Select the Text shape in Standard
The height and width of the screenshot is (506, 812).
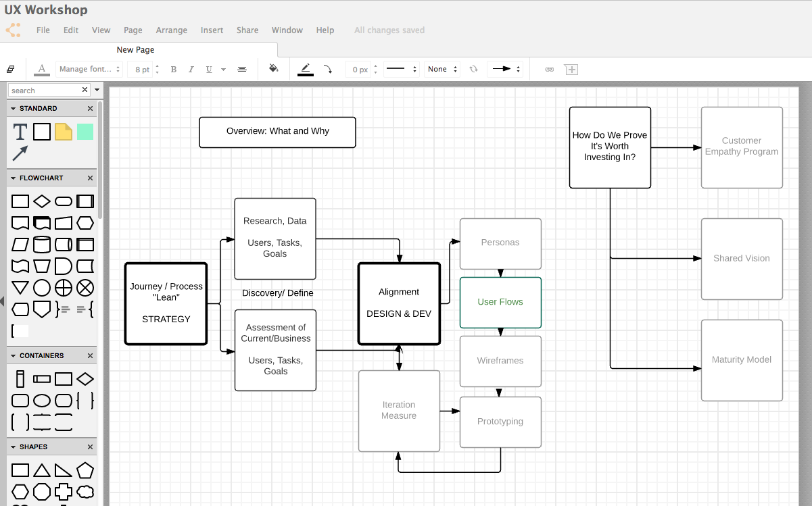point(20,132)
